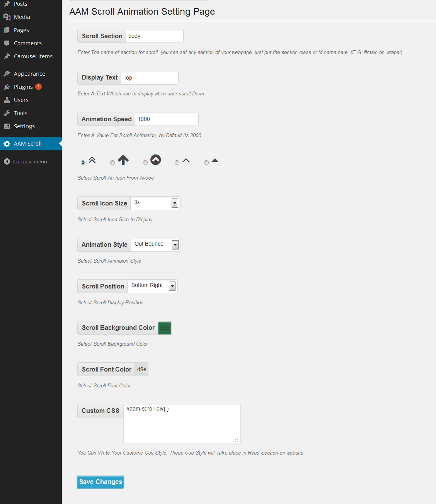Click the Tools wrench icon
Image resolution: width=436 pixels, height=504 pixels.
(7, 113)
